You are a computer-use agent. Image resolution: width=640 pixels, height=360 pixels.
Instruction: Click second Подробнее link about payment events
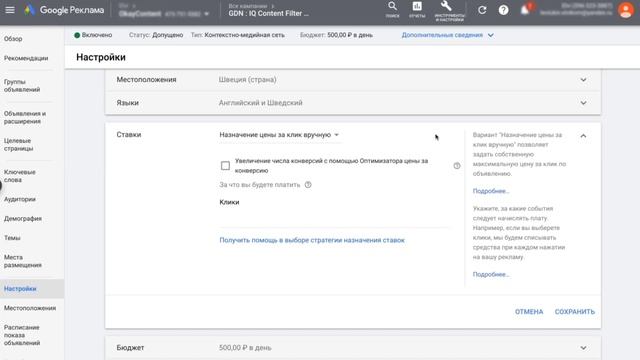pos(491,275)
